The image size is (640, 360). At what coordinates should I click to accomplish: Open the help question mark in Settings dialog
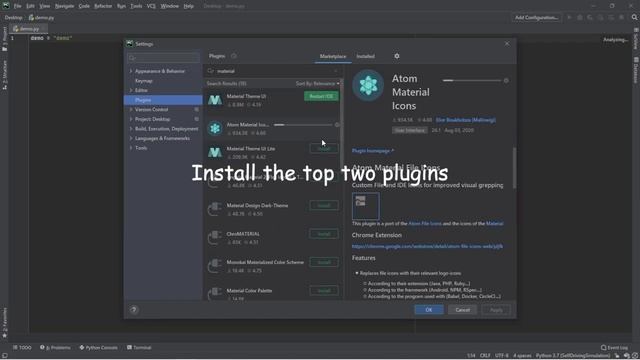coord(134,310)
